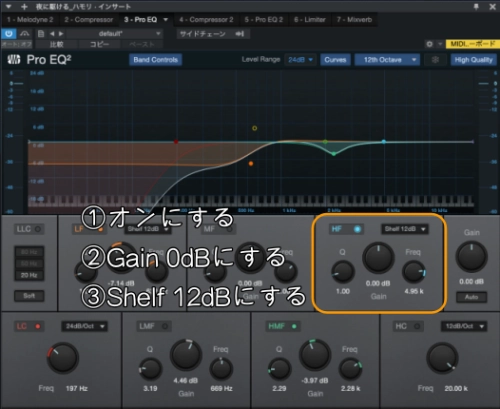
Task: Toggle the Pro EQ power button
Action: [9, 34]
